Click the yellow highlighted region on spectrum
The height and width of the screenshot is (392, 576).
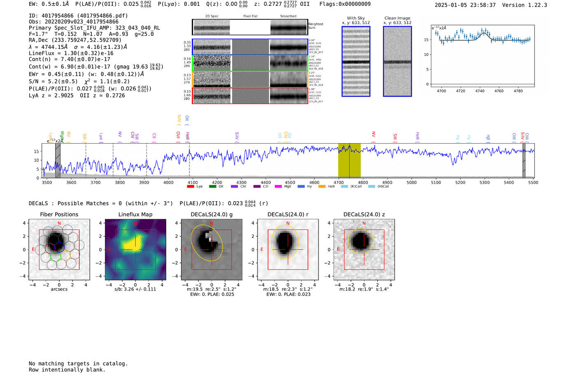coord(349,161)
